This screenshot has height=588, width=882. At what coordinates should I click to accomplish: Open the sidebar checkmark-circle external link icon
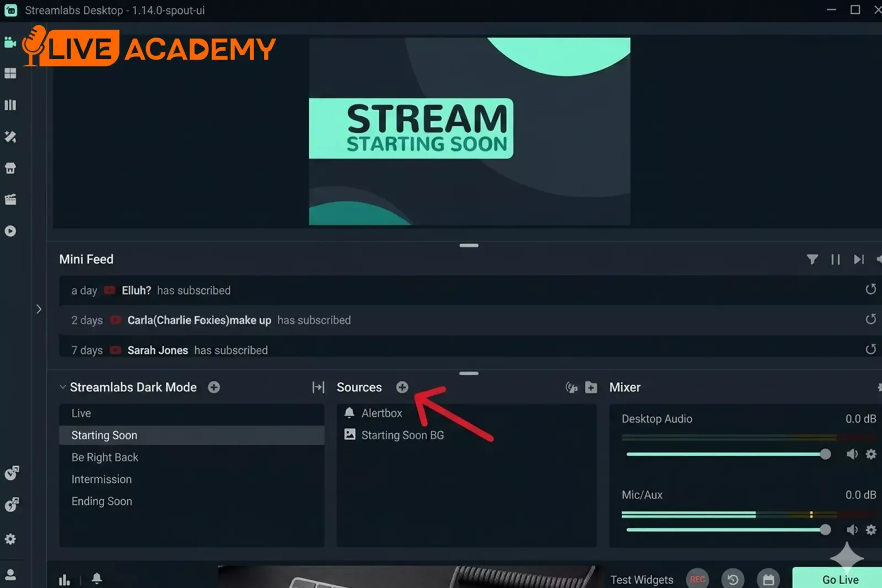click(12, 473)
